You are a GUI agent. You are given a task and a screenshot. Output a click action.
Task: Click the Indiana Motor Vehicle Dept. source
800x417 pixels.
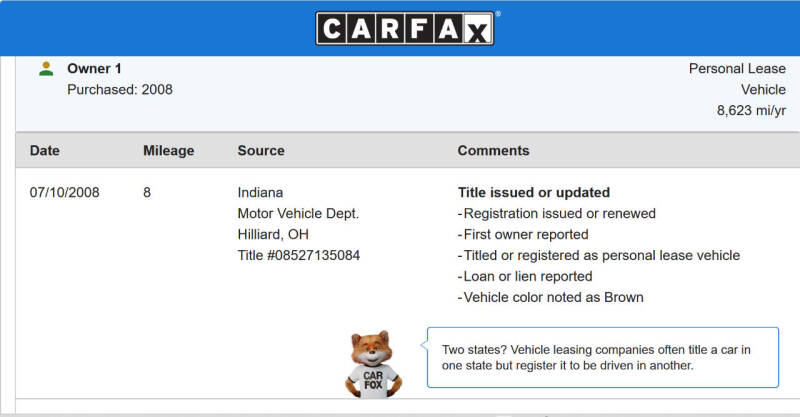(x=298, y=203)
